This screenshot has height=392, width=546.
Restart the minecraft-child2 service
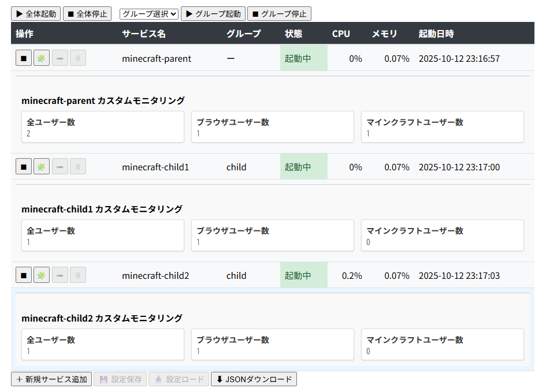click(41, 275)
